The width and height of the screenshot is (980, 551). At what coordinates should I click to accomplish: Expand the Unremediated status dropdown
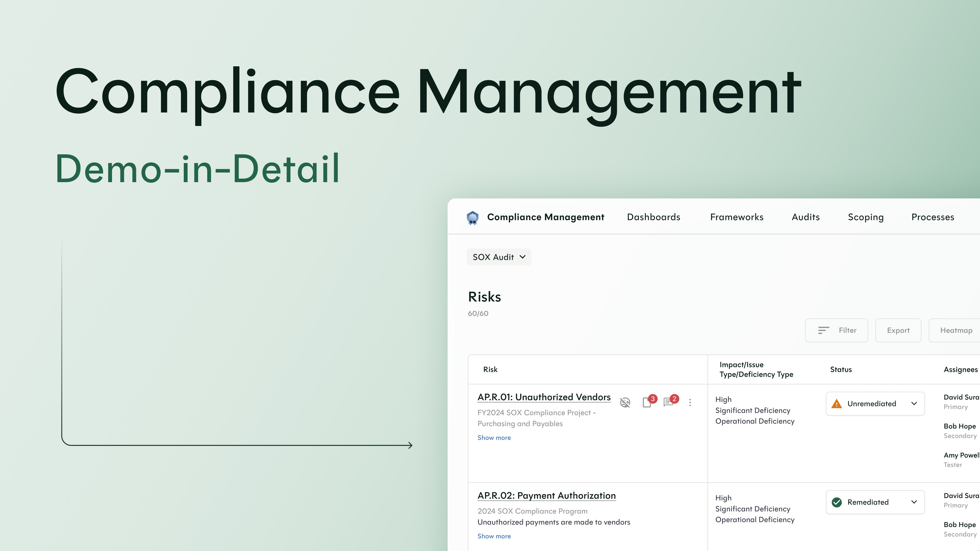875,404
